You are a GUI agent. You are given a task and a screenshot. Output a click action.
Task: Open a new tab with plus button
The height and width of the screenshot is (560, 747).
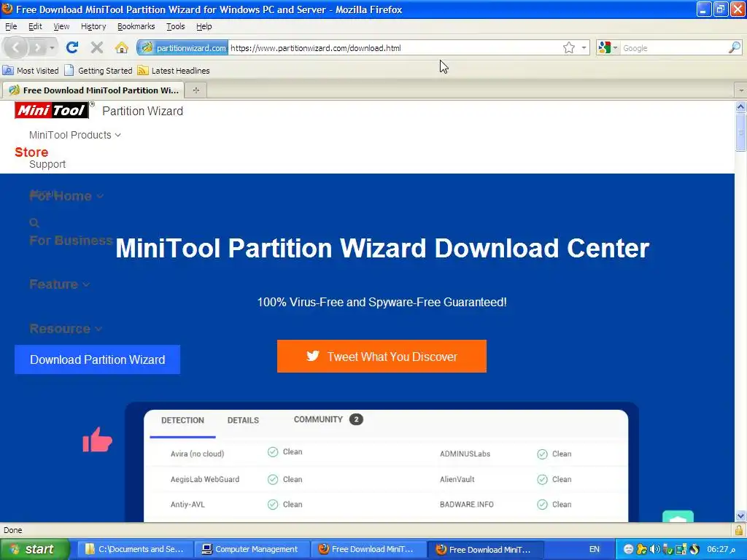point(196,90)
